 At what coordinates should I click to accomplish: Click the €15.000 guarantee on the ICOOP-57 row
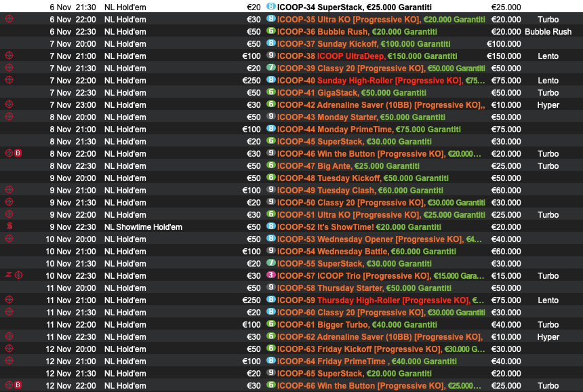point(506,275)
